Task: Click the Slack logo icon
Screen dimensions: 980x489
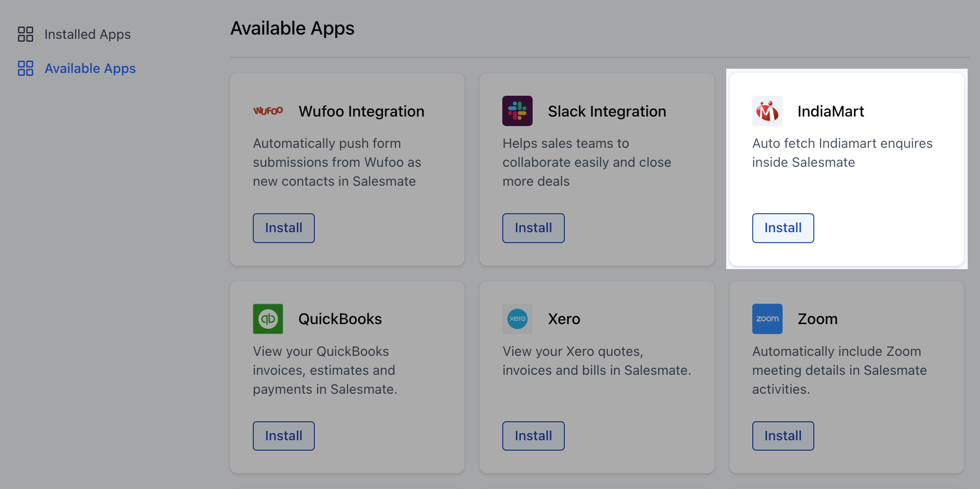Action: coord(517,111)
